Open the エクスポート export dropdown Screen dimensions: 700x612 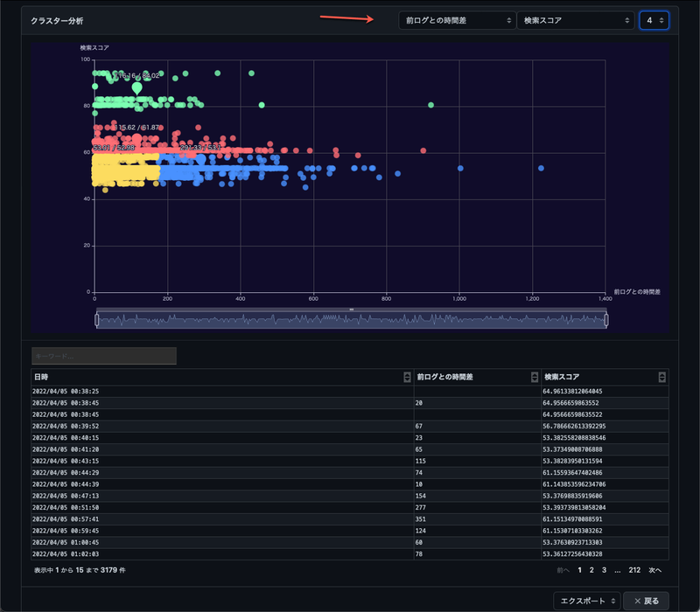(588, 601)
